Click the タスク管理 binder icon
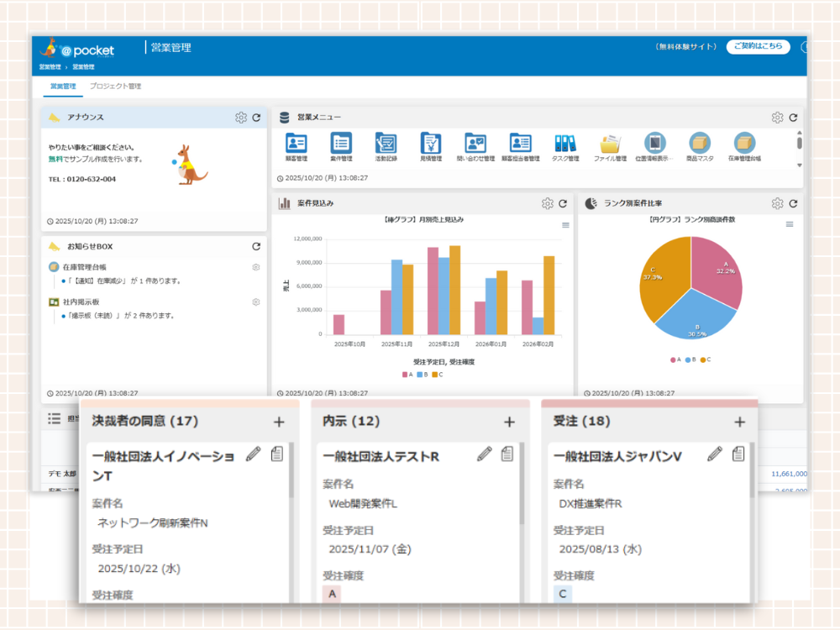This screenshot has width=840, height=630. pos(565,143)
